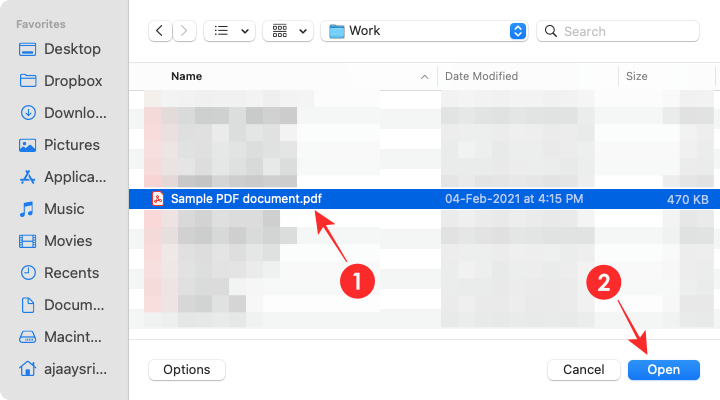
Task: Click the Dropbox folder icon in sidebar
Action: pos(27,81)
